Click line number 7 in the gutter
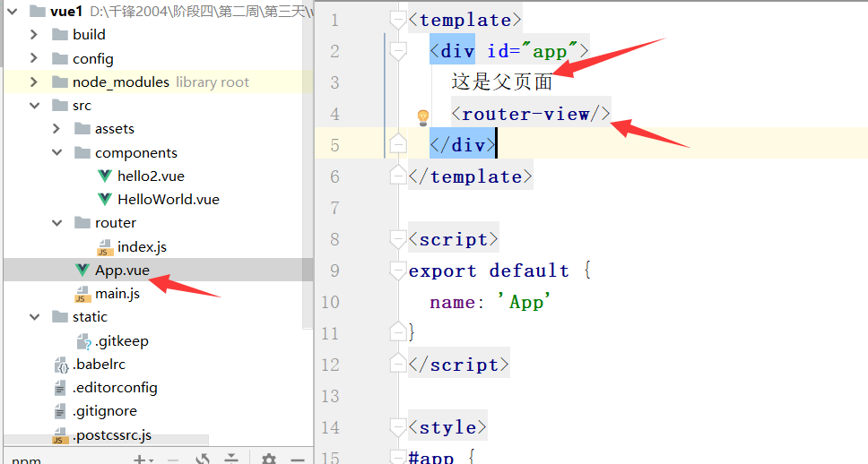This screenshot has width=868, height=464. 334,208
